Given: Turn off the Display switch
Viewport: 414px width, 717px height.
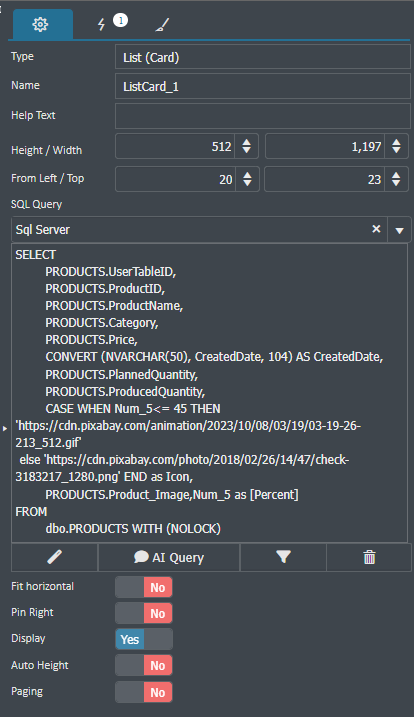Looking at the screenshot, I should click(144, 639).
